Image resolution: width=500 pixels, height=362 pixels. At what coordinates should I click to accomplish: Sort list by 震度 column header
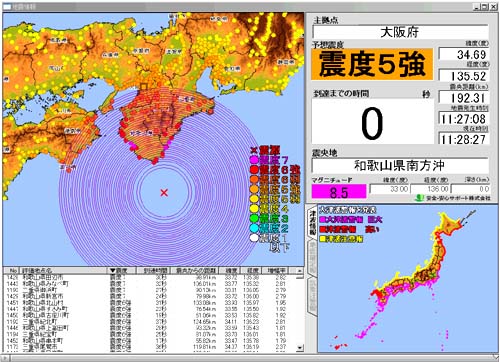click(x=122, y=270)
